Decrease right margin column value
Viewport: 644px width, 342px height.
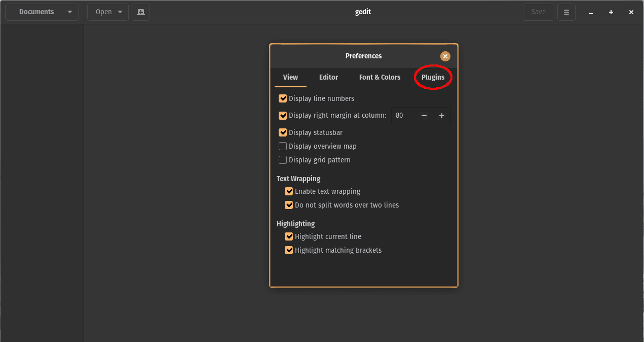tap(424, 116)
